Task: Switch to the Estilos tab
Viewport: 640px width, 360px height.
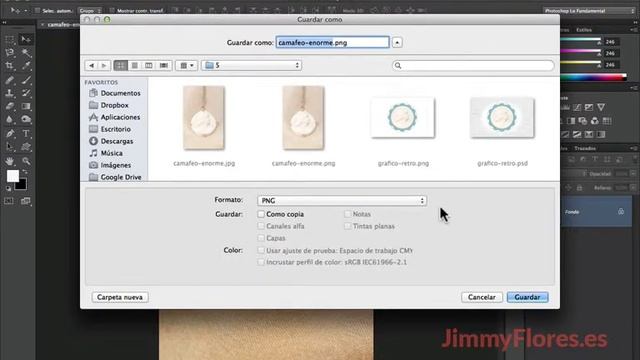Action: point(584,30)
